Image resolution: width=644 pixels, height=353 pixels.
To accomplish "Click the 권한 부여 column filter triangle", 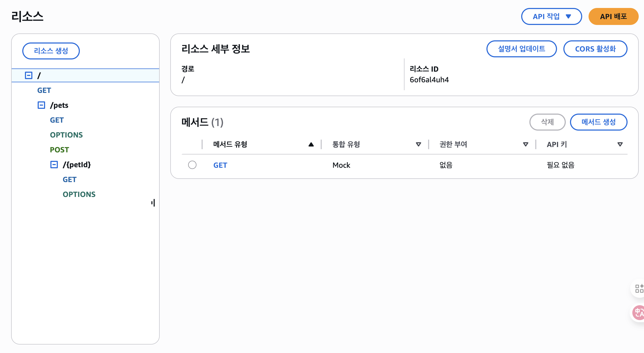I will point(525,144).
